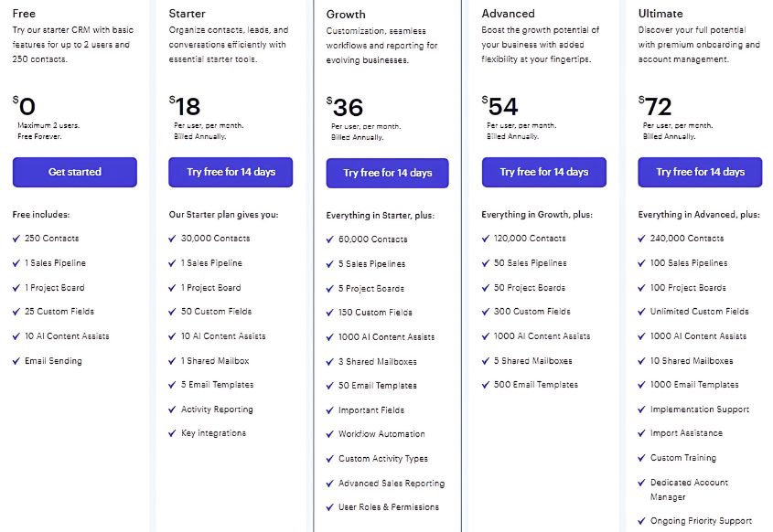Click the Implementation Support feature text
The width and height of the screenshot is (773, 532).
(700, 410)
